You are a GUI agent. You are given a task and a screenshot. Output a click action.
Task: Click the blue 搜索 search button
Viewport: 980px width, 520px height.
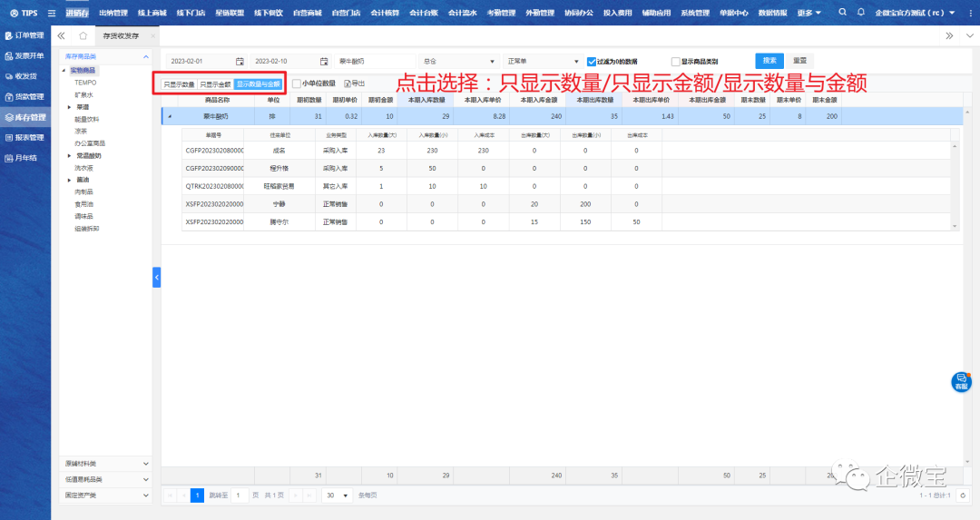pos(769,61)
